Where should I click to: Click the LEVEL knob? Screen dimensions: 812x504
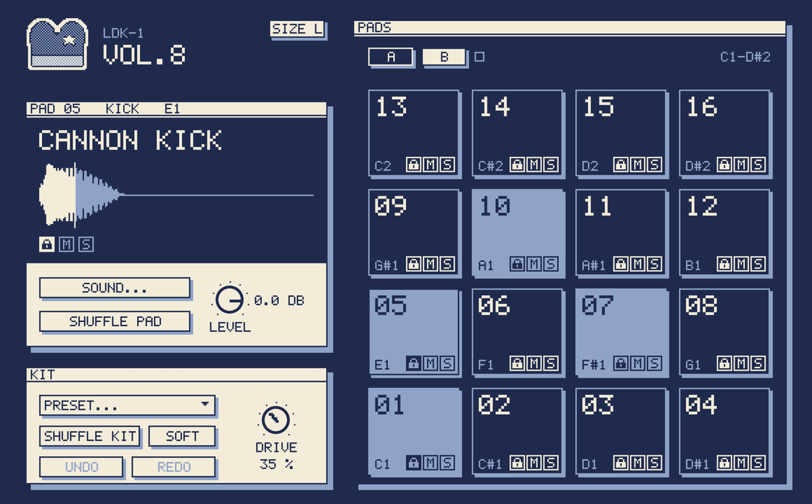tap(229, 300)
